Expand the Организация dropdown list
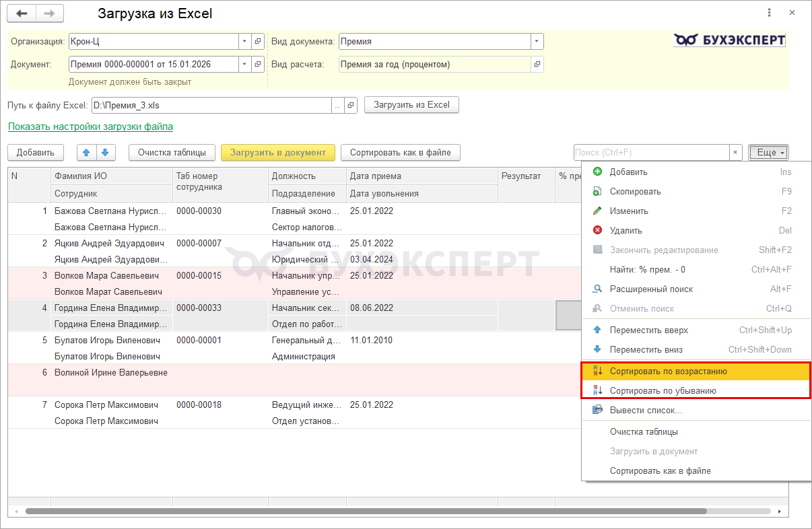The height and width of the screenshot is (529, 812). pos(244,42)
